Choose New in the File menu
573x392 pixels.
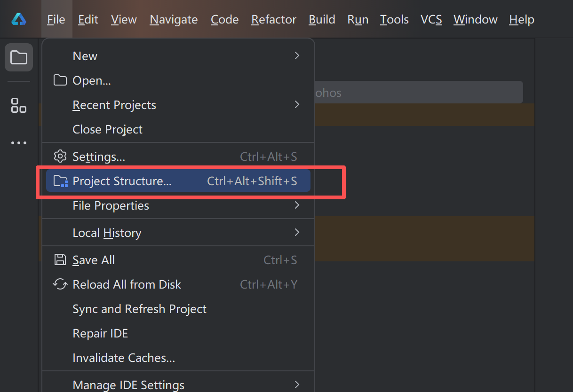(178, 56)
